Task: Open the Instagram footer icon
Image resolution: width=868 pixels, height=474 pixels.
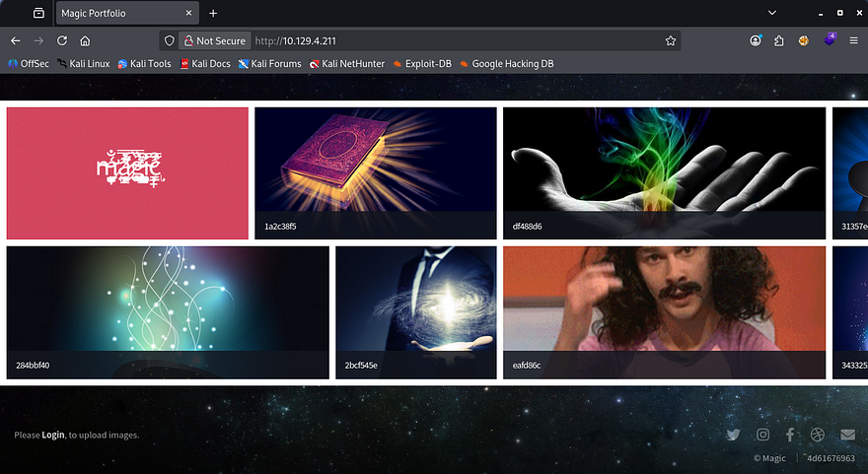Action: pos(762,435)
